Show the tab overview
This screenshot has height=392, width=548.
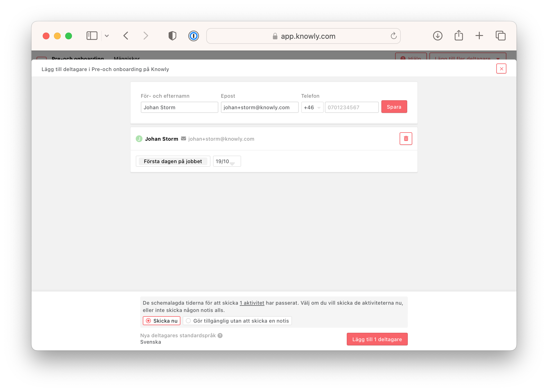[x=501, y=36]
